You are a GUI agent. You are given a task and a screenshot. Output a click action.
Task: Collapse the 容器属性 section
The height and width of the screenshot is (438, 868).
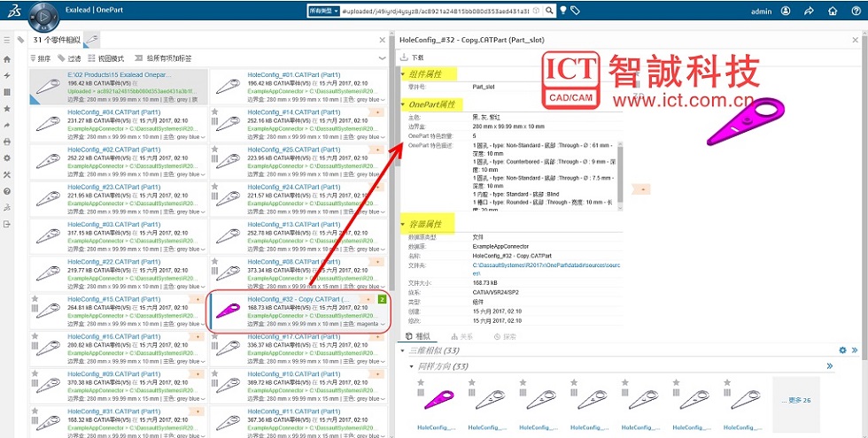pos(403,225)
